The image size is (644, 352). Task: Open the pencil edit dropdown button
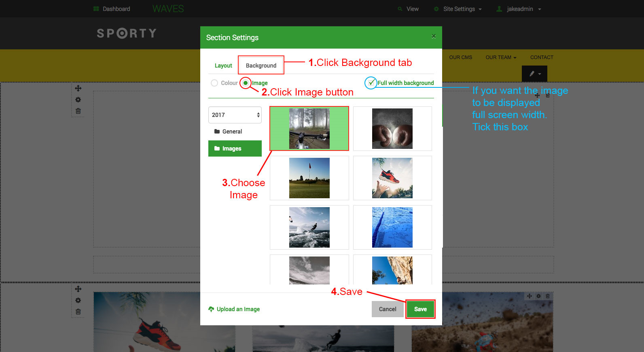[x=534, y=74]
